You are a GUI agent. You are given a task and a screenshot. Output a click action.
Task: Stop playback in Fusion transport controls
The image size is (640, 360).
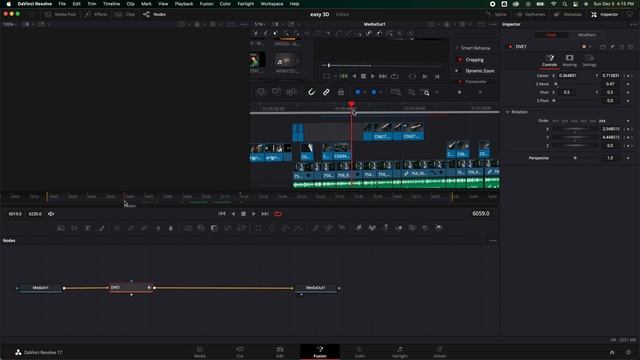[243, 213]
